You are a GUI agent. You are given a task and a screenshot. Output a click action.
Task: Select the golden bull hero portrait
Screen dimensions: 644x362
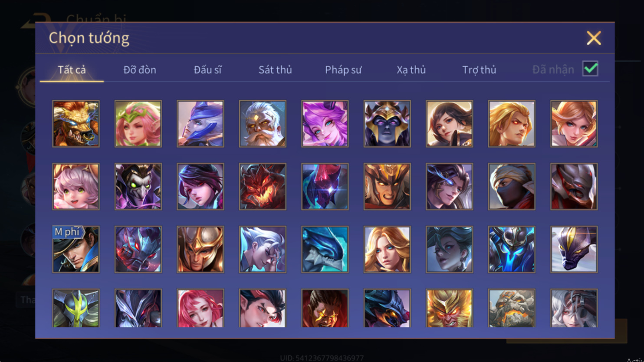click(76, 124)
